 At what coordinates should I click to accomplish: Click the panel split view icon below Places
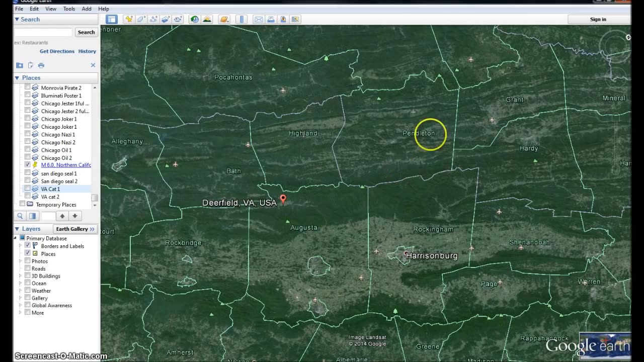(32, 216)
